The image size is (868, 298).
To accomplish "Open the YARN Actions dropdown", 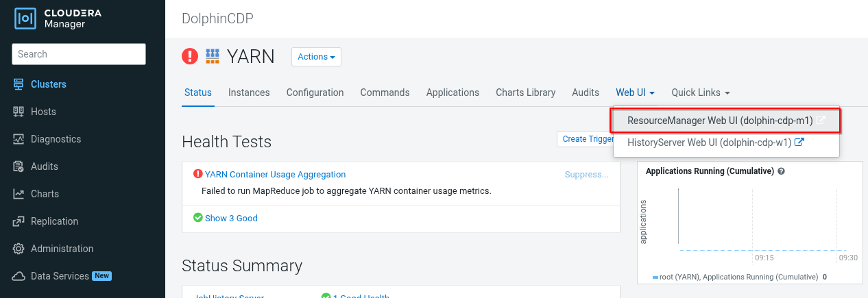I will (316, 57).
